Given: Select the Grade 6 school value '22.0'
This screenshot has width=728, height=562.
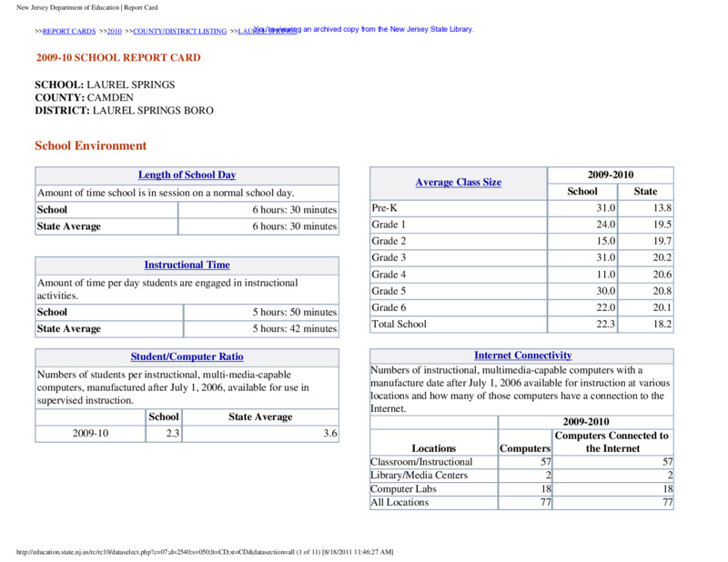Looking at the screenshot, I should coord(606,307).
